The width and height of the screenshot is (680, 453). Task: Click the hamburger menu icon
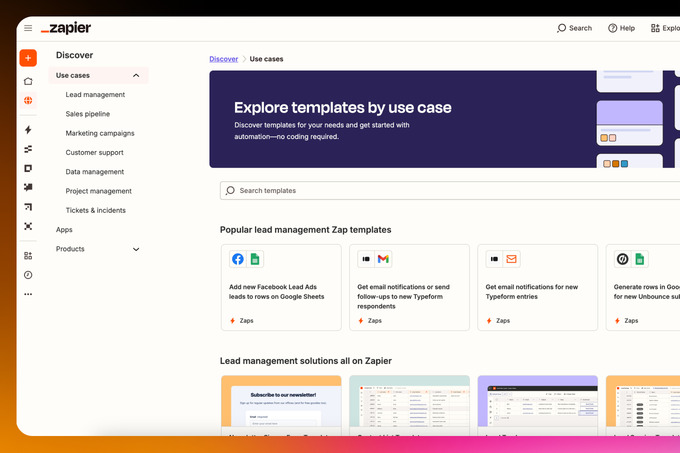click(x=28, y=28)
